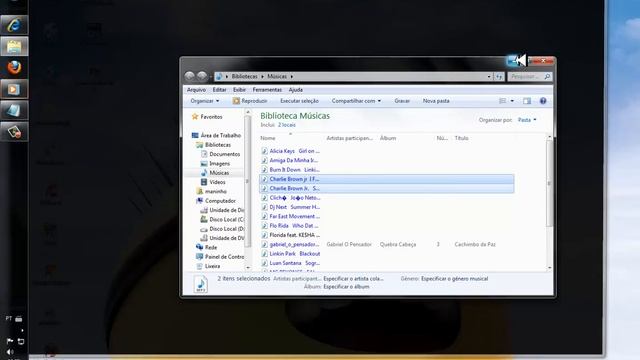The height and width of the screenshot is (360, 640).
Task: Click the volume speaker tray icon
Action: coord(10,352)
